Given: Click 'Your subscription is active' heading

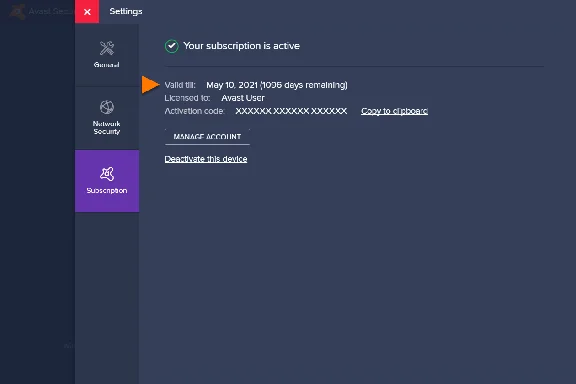Looking at the screenshot, I should [241, 46].
